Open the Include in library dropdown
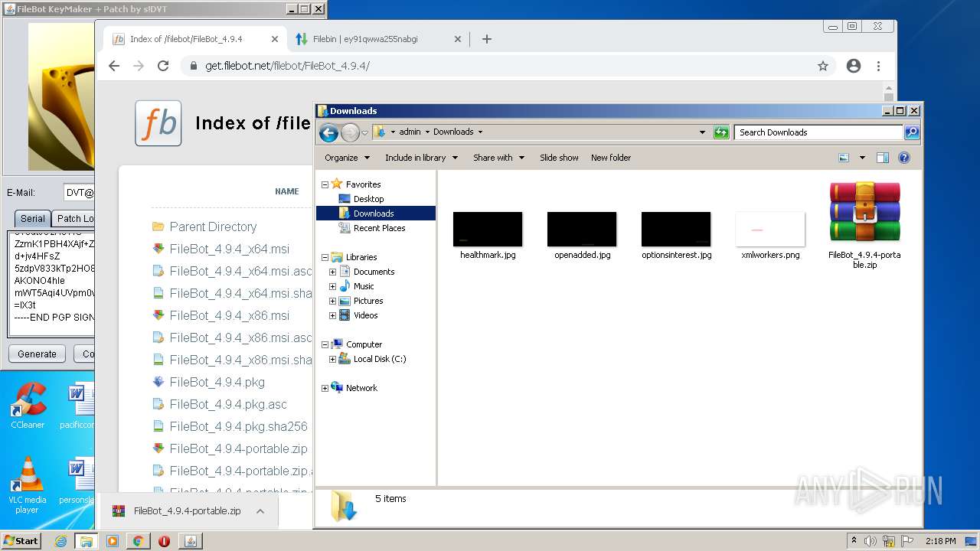Screen dimensions: 980x551 [421, 158]
